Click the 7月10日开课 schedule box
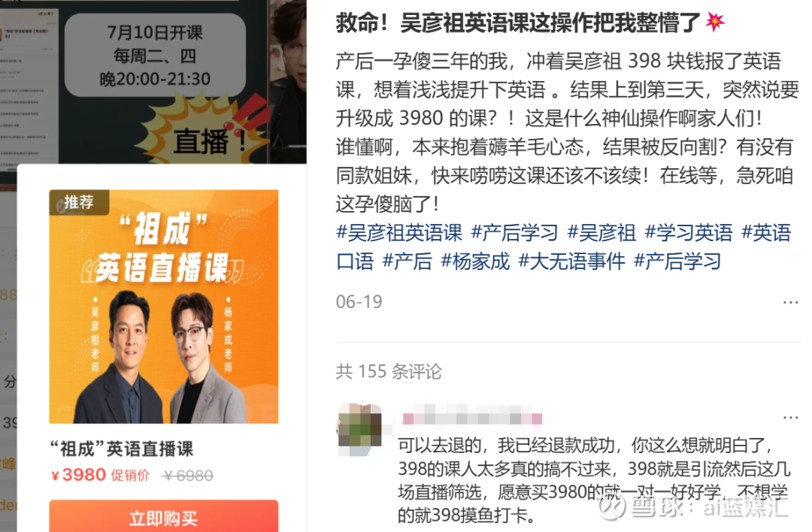The width and height of the screenshot is (812, 532). pos(155,55)
